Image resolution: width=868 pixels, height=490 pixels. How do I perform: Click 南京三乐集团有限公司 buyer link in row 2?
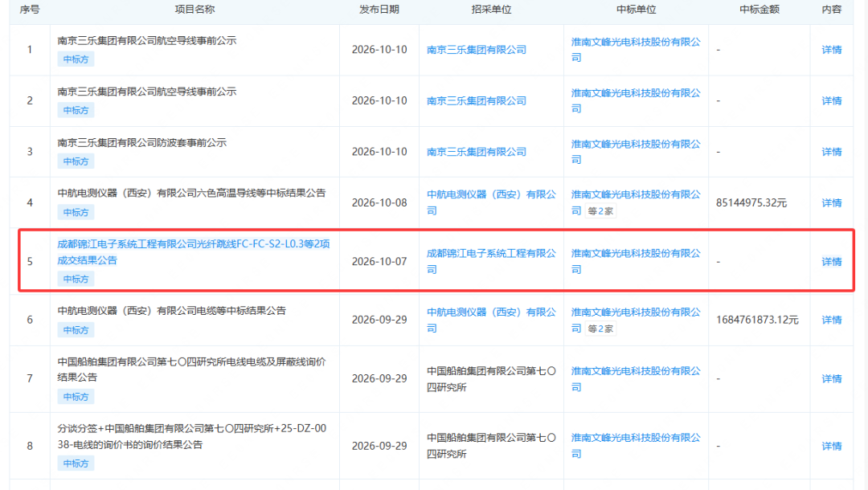click(476, 100)
